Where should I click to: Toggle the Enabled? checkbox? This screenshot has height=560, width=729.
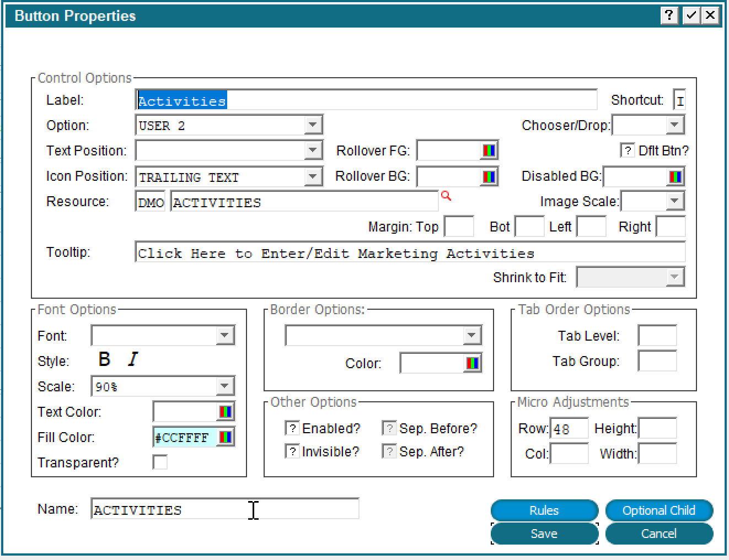point(292,428)
